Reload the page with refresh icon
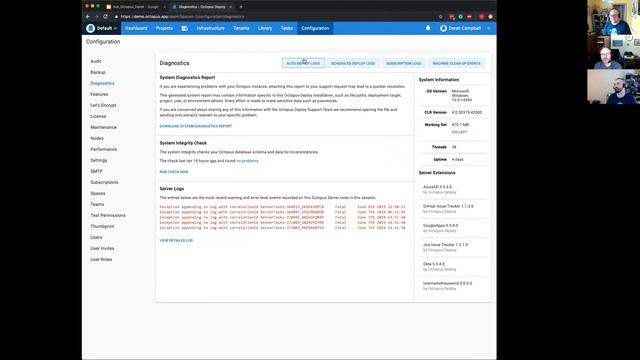The image size is (640, 360). tap(105, 17)
